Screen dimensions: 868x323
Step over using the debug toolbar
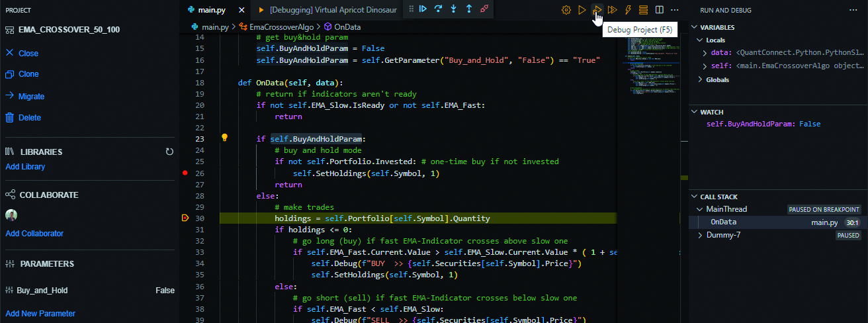click(x=438, y=9)
